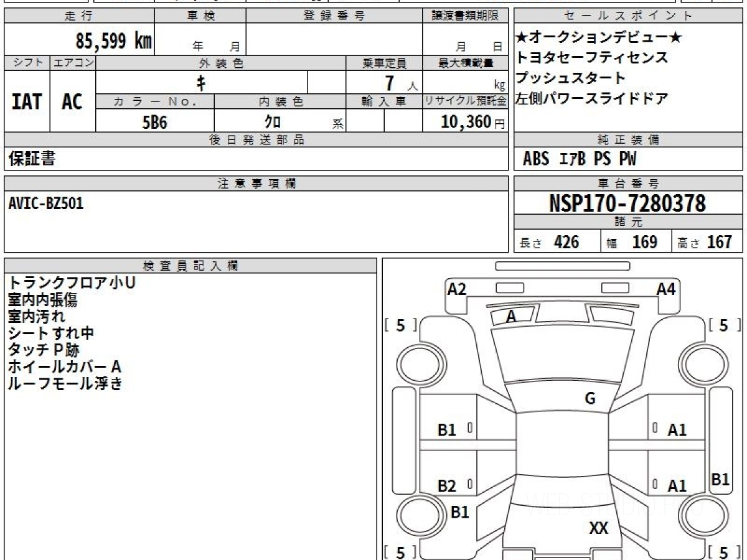
Task: Click 左側パワースライドドア line
Action: coord(592,98)
